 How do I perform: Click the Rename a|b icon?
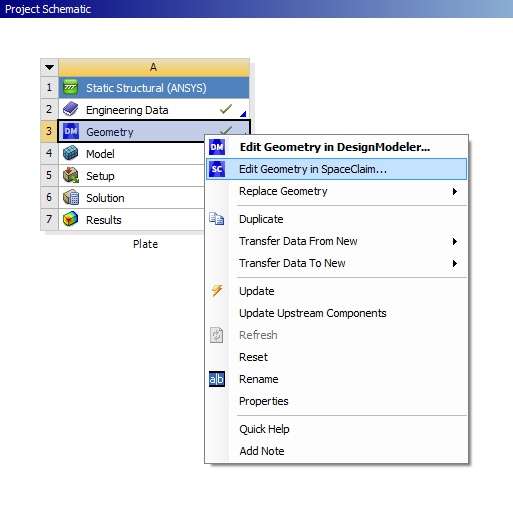pos(217,379)
